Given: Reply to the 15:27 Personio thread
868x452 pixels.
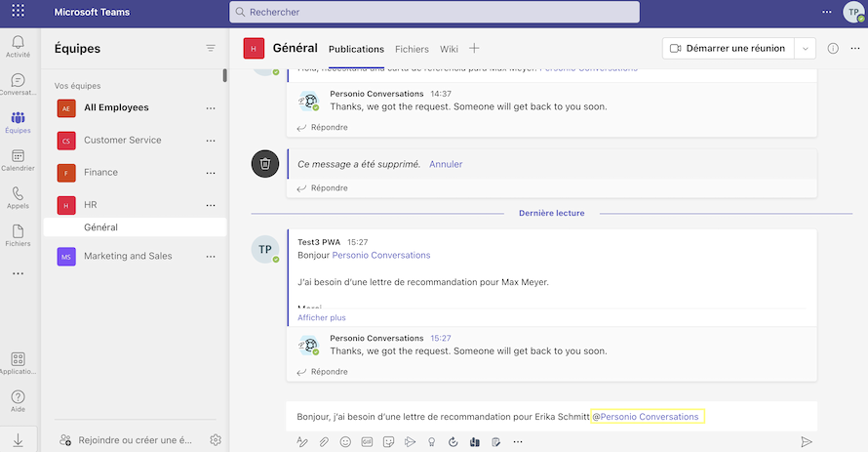Looking at the screenshot, I should pos(323,372).
